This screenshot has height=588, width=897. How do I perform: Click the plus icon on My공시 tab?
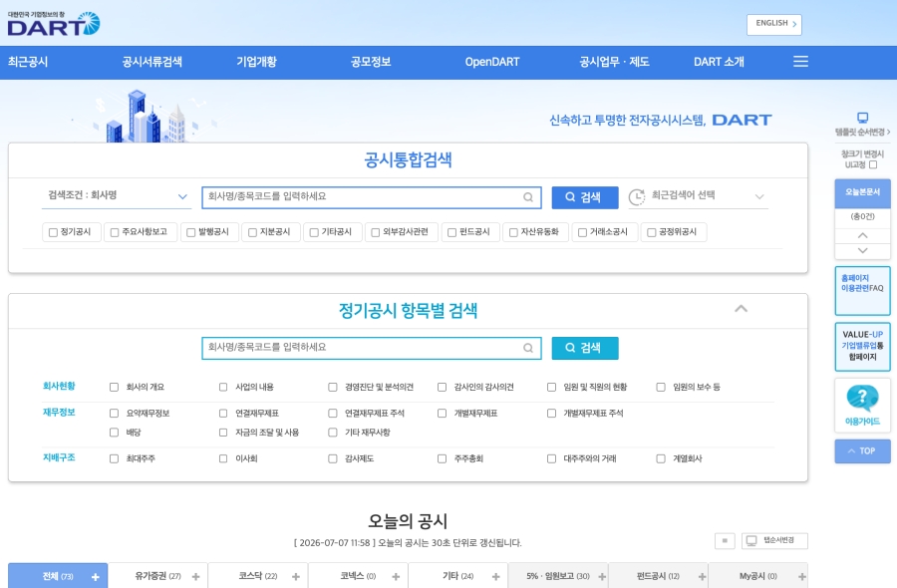click(802, 577)
